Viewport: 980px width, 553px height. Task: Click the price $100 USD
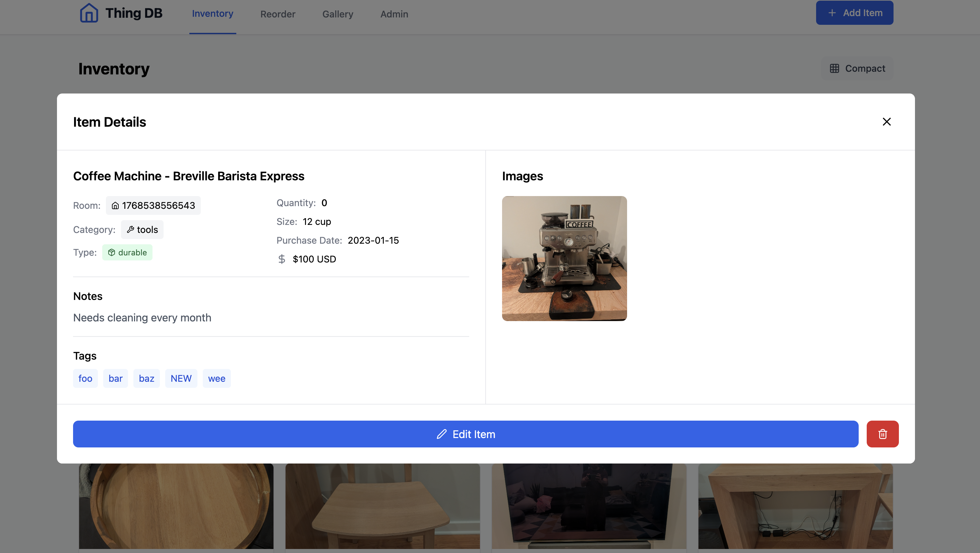[x=314, y=259]
